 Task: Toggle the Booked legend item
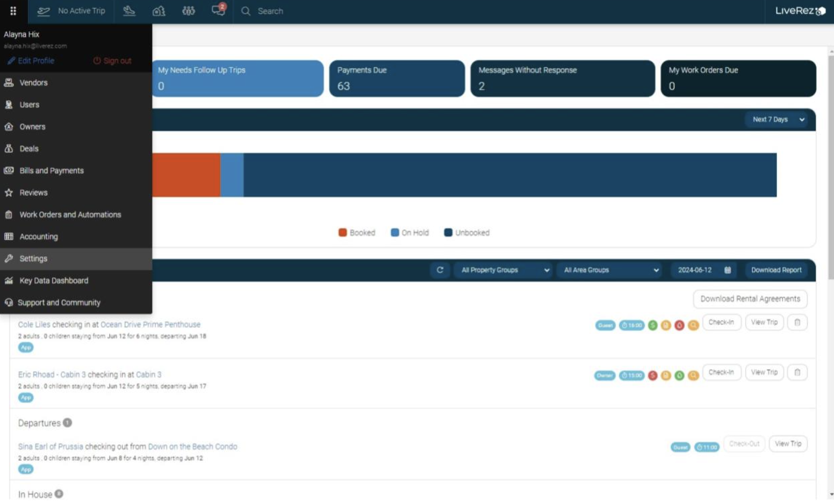pos(357,233)
